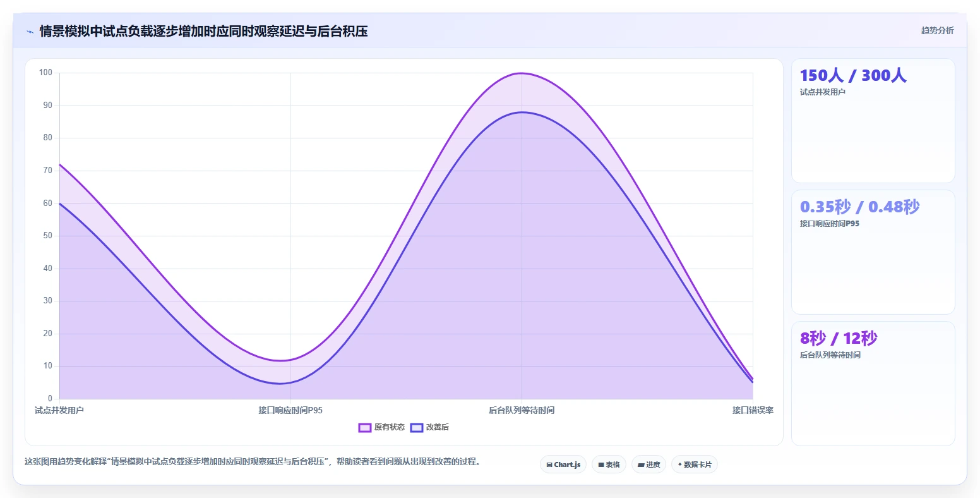980x498 pixels.
Task: Click the lightning icon beside the title
Action: pos(30,32)
